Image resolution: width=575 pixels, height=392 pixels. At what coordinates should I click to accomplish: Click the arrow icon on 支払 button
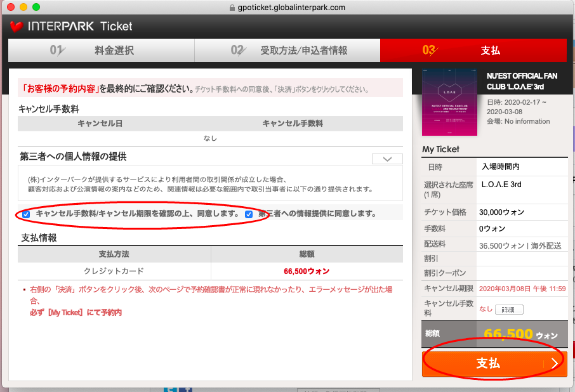[x=555, y=363]
